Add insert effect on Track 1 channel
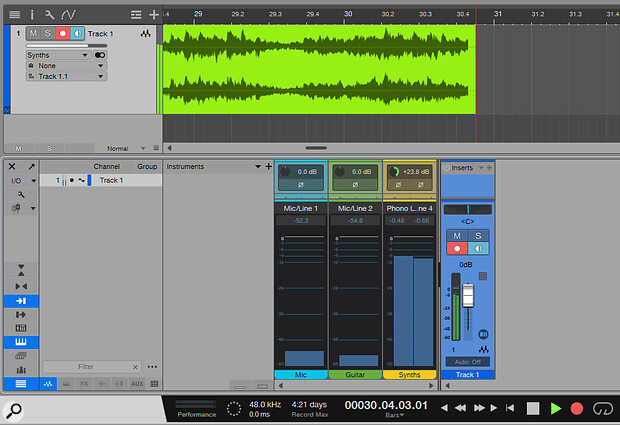 pyautogui.click(x=490, y=168)
